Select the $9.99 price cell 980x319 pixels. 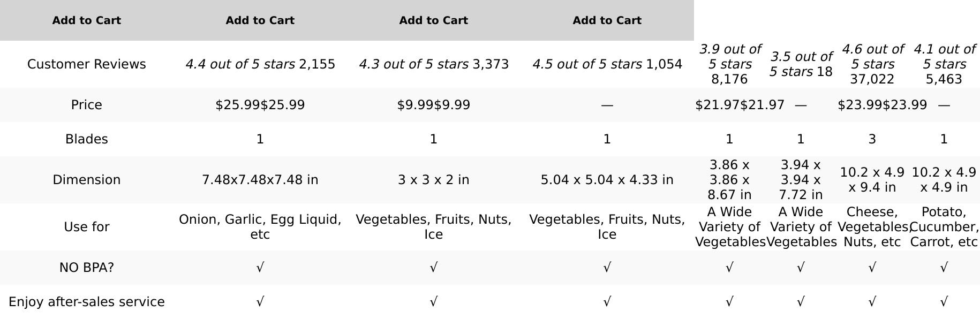point(433,105)
